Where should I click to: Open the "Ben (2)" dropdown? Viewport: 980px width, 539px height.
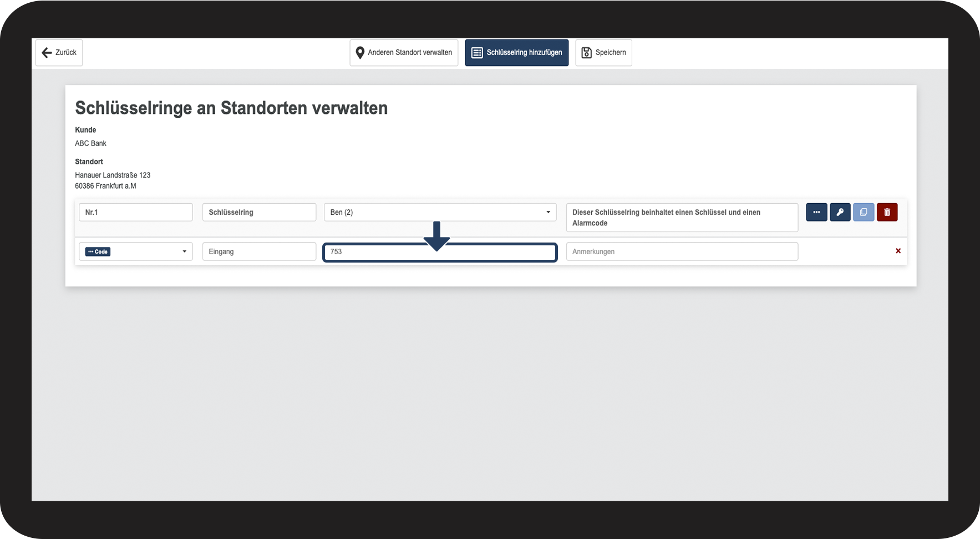440,212
